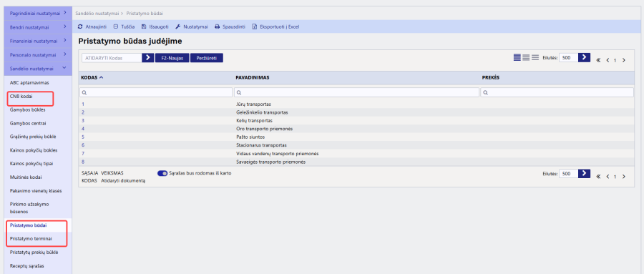Expand Personalo nustatymai menu section

(38, 54)
